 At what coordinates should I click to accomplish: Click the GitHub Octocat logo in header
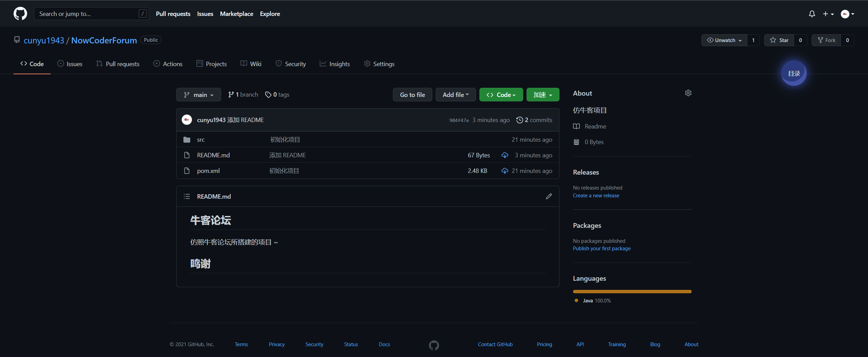(x=20, y=14)
